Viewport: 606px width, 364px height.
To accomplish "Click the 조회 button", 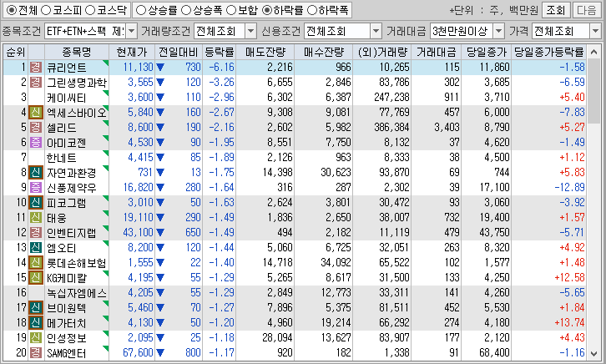I will [556, 10].
